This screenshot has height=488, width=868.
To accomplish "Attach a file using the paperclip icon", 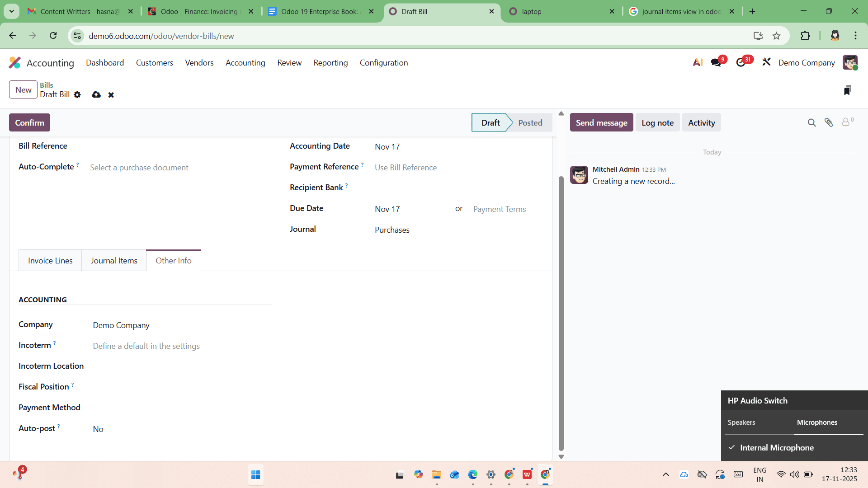I will coord(830,122).
